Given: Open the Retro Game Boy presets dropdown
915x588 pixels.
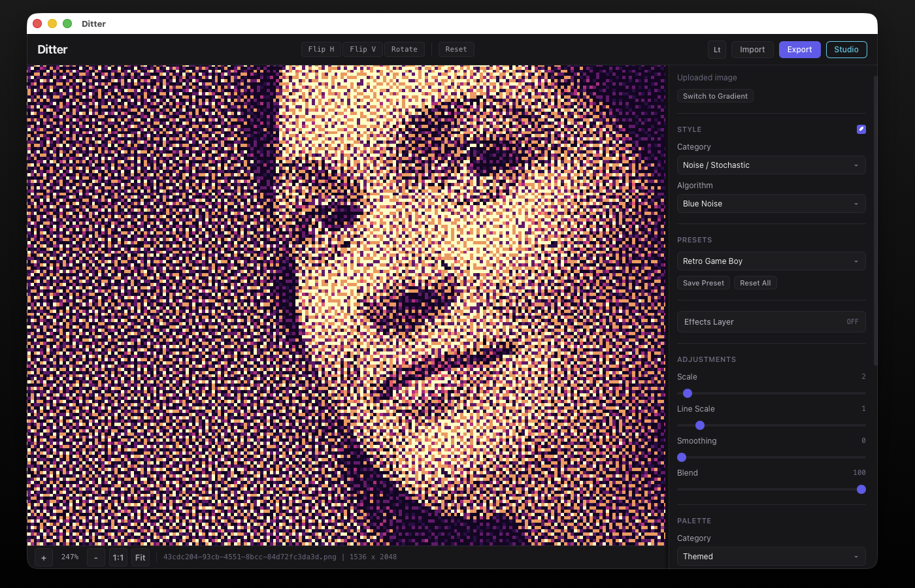Looking at the screenshot, I should coord(771,261).
